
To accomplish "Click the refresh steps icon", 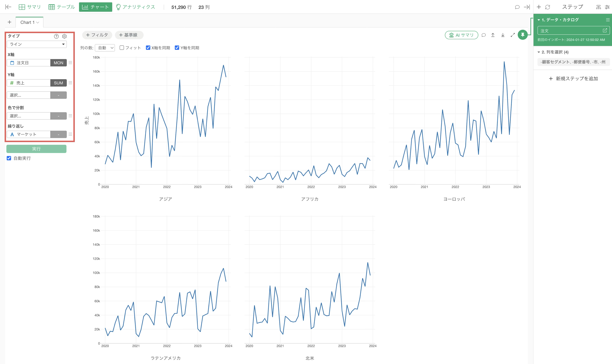I will pos(548,7).
